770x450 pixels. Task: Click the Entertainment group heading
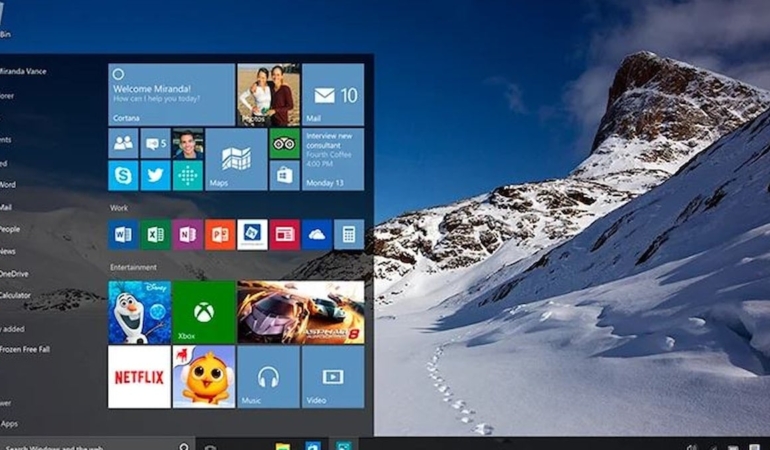coord(133,267)
